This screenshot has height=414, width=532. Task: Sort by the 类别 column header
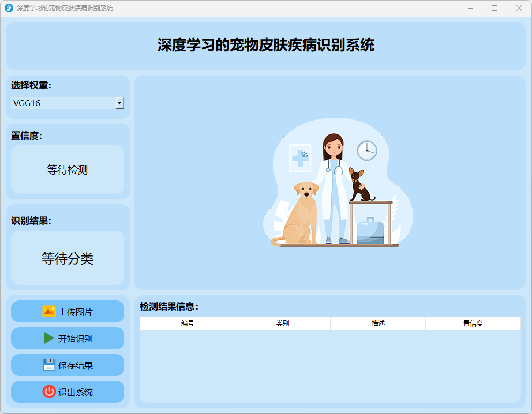(283, 323)
